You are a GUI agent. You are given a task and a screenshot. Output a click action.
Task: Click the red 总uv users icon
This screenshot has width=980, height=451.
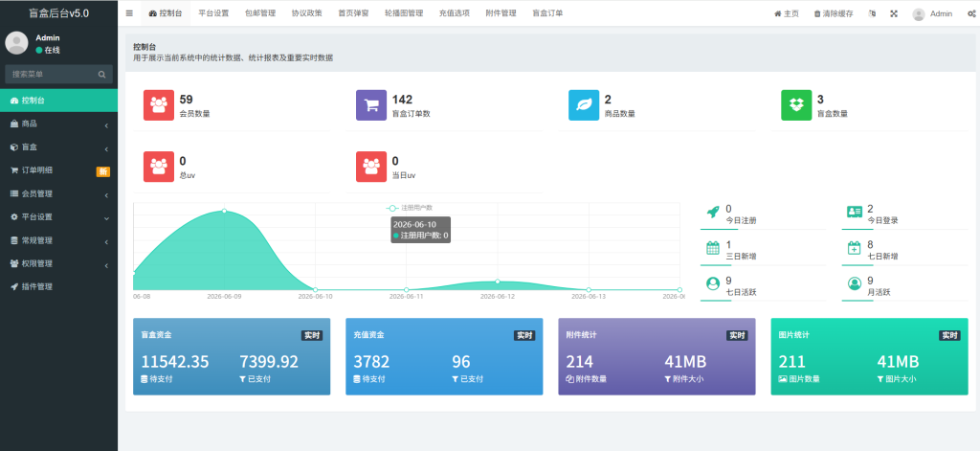tap(159, 167)
